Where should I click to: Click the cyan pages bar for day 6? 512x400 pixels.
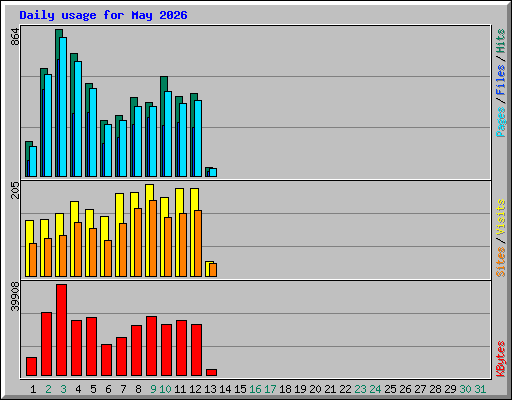coord(108,150)
